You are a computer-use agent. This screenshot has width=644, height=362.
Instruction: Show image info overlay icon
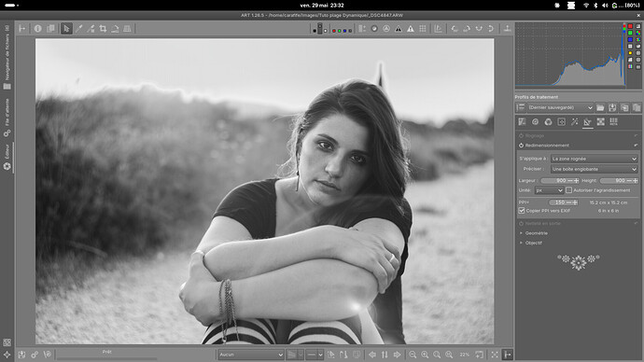(37, 28)
